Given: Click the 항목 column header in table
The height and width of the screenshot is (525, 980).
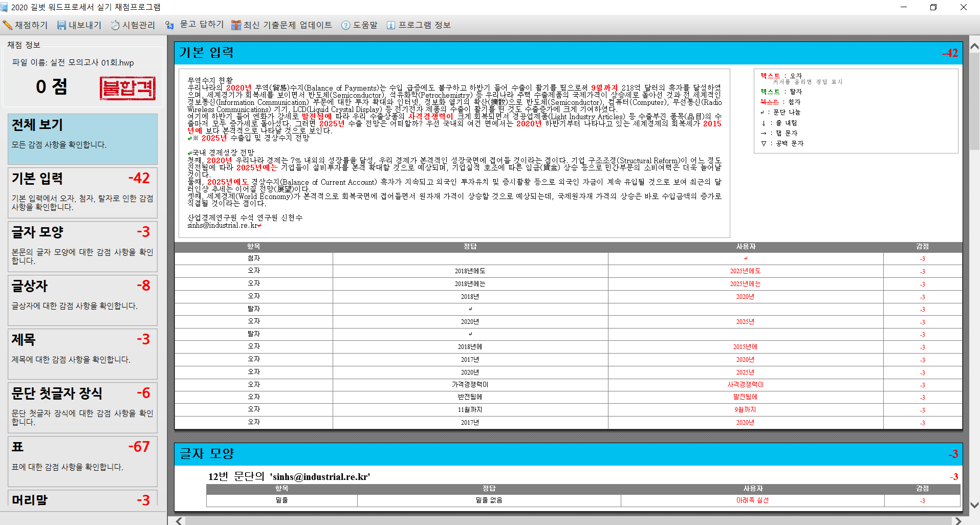Looking at the screenshot, I should [x=254, y=247].
